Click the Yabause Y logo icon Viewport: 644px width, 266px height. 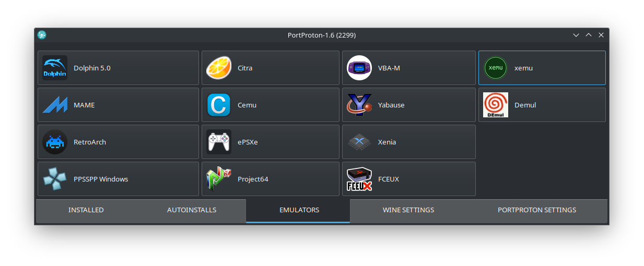(x=359, y=105)
